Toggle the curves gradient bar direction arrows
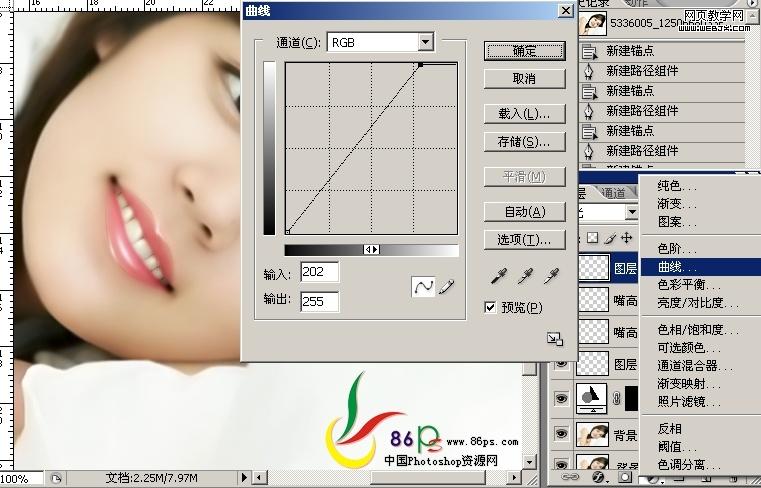The width and height of the screenshot is (761, 488). tap(372, 250)
